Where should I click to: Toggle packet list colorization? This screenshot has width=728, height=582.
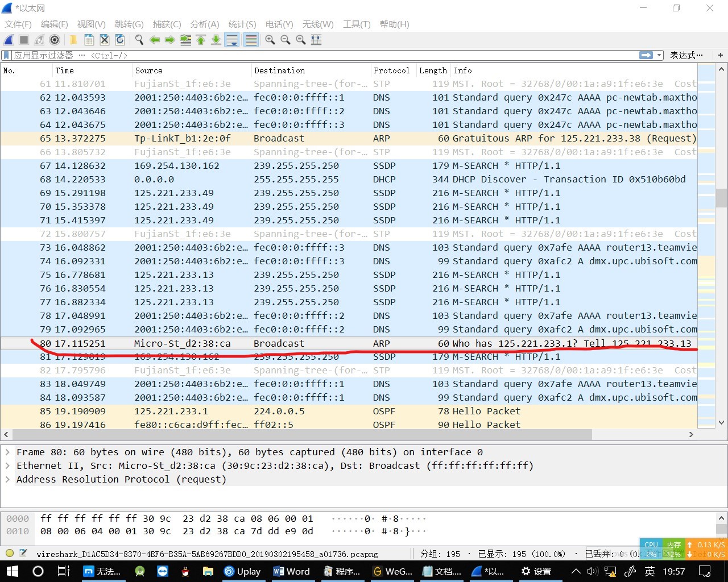point(251,39)
